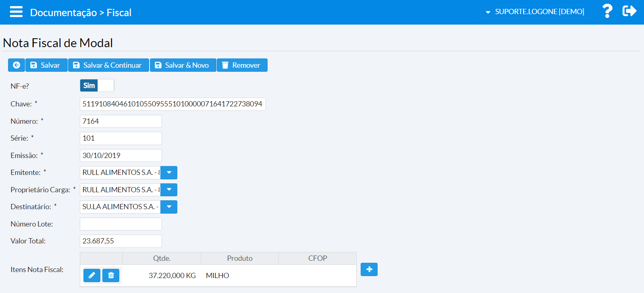Click the Salvar button
This screenshot has height=293, width=644.
click(x=46, y=65)
